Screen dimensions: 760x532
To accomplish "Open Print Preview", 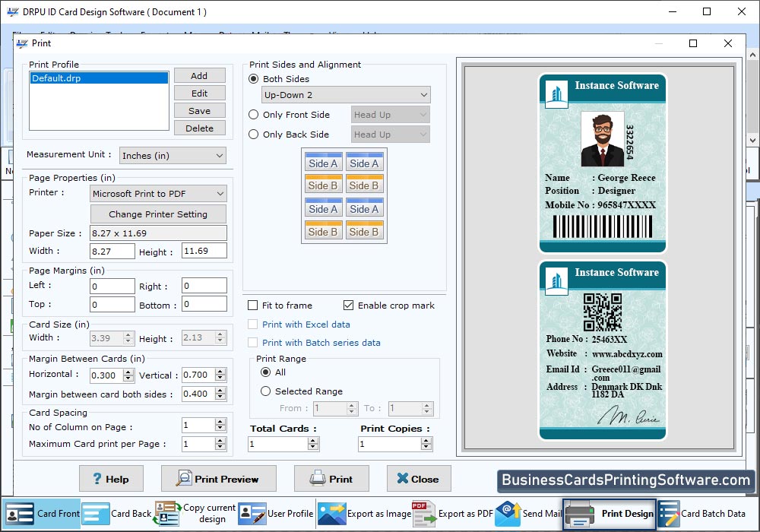I will 219,479.
